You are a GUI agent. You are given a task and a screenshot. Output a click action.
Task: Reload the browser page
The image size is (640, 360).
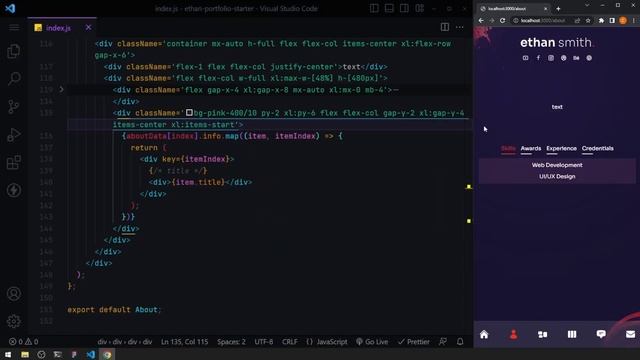502,20
